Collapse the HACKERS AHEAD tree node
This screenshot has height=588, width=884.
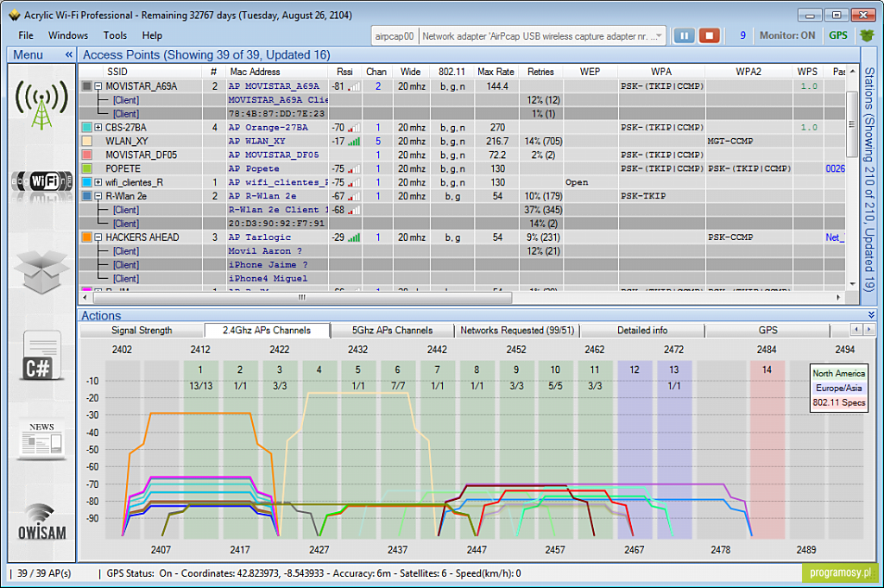point(98,237)
